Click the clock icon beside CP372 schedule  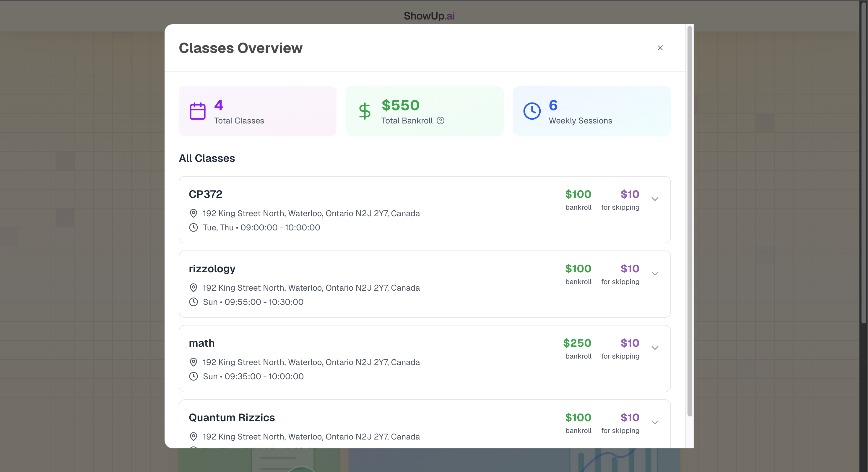194,227
